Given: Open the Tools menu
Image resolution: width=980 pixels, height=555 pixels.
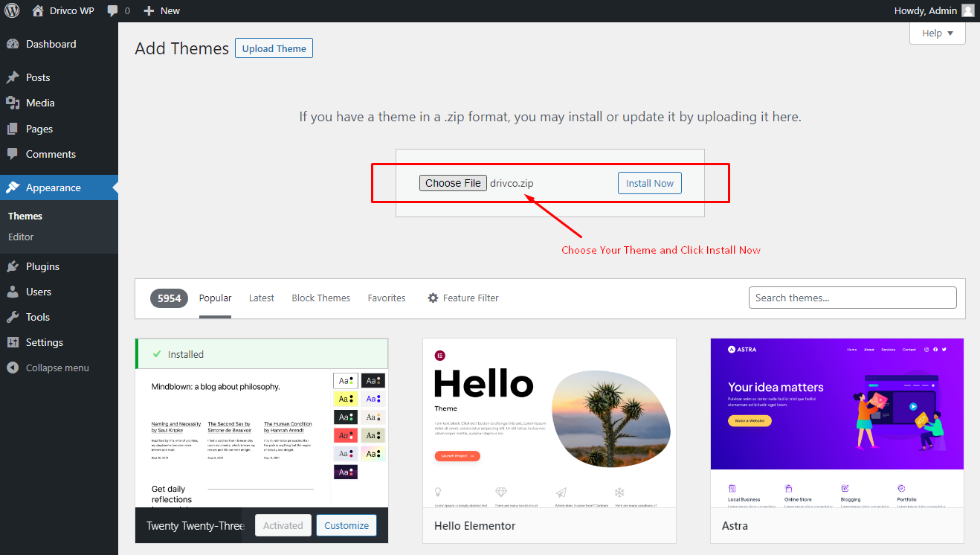Looking at the screenshot, I should coord(59,317).
